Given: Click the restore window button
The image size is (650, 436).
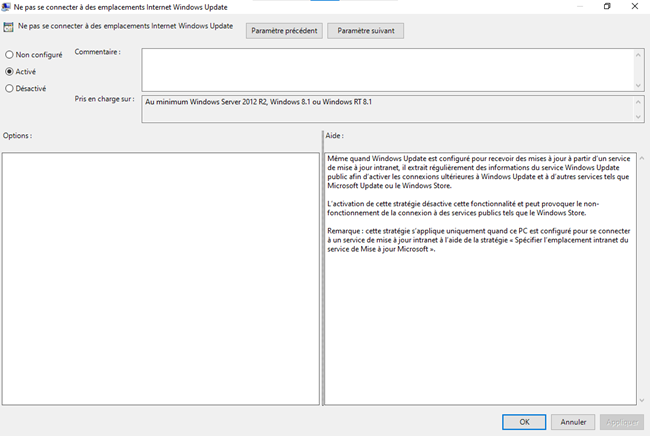Looking at the screenshot, I should 607,6.
